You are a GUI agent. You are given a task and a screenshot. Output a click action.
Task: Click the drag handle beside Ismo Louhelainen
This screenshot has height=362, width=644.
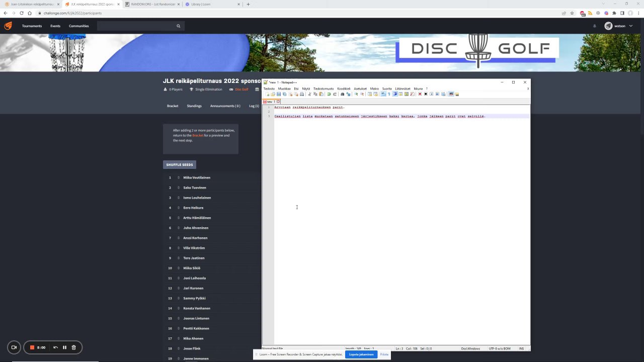[178, 198]
